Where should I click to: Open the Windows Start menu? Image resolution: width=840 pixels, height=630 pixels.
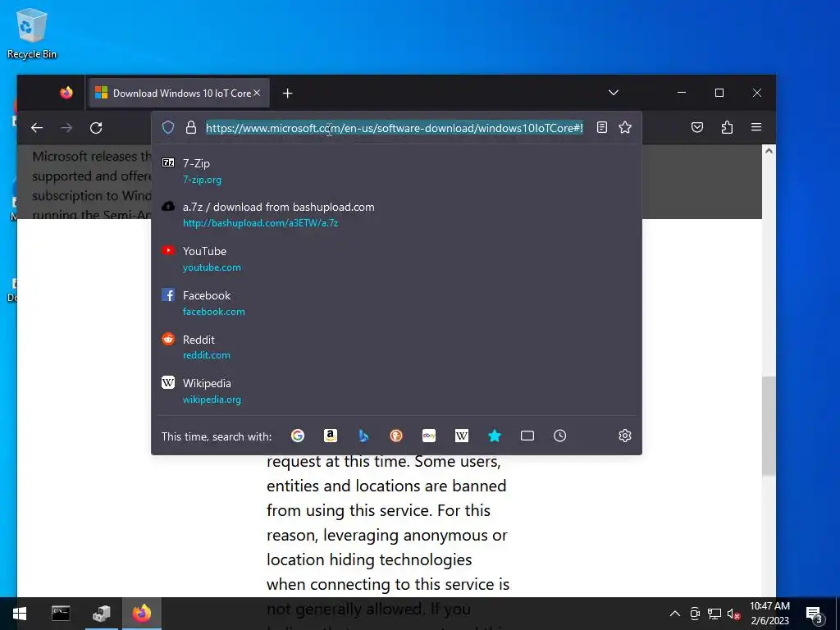pos(20,614)
